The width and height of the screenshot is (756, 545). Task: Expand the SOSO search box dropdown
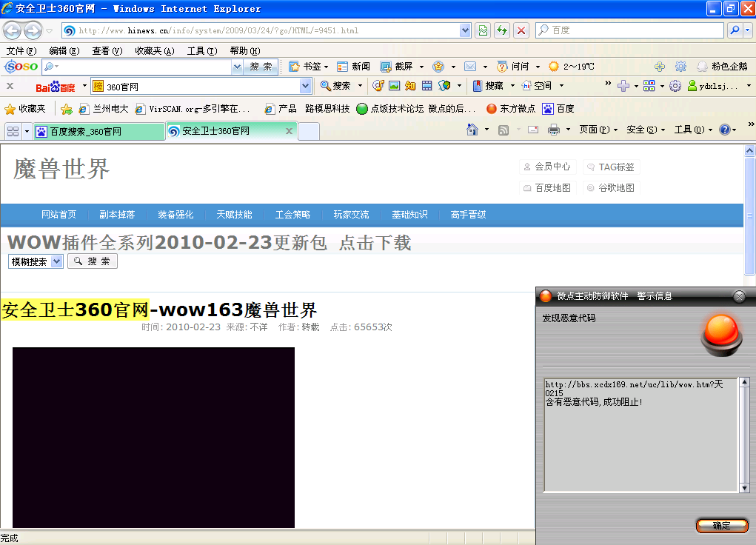click(x=237, y=67)
